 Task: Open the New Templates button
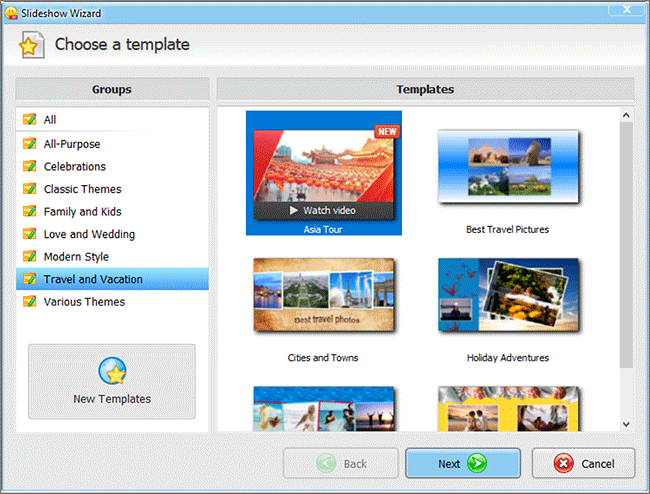click(x=112, y=381)
